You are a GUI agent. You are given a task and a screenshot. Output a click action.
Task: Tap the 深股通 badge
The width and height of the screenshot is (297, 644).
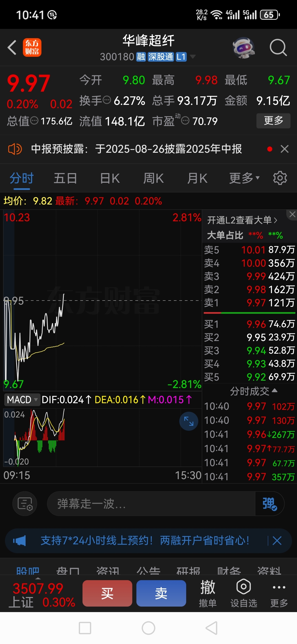coord(161,57)
